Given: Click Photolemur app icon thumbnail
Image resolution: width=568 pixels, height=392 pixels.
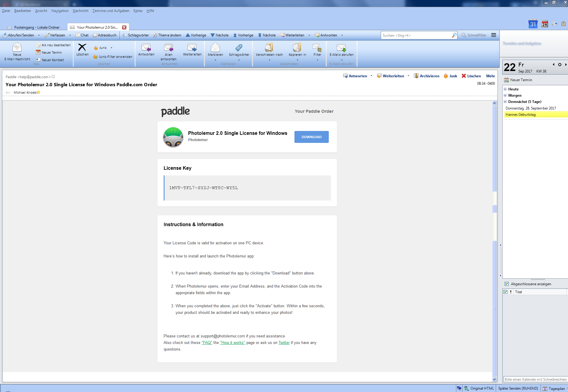Looking at the screenshot, I should click(x=173, y=137).
